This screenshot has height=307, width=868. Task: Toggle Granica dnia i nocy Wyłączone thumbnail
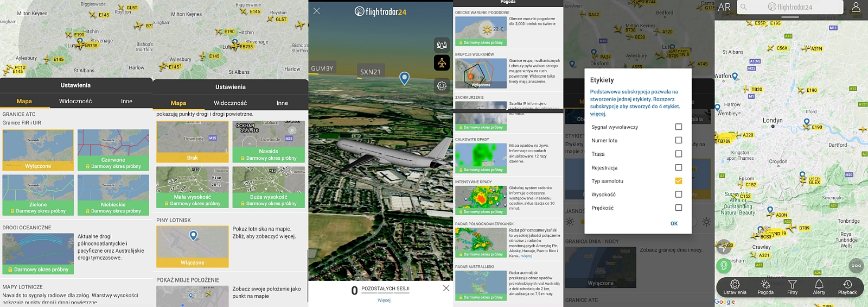coord(601,267)
